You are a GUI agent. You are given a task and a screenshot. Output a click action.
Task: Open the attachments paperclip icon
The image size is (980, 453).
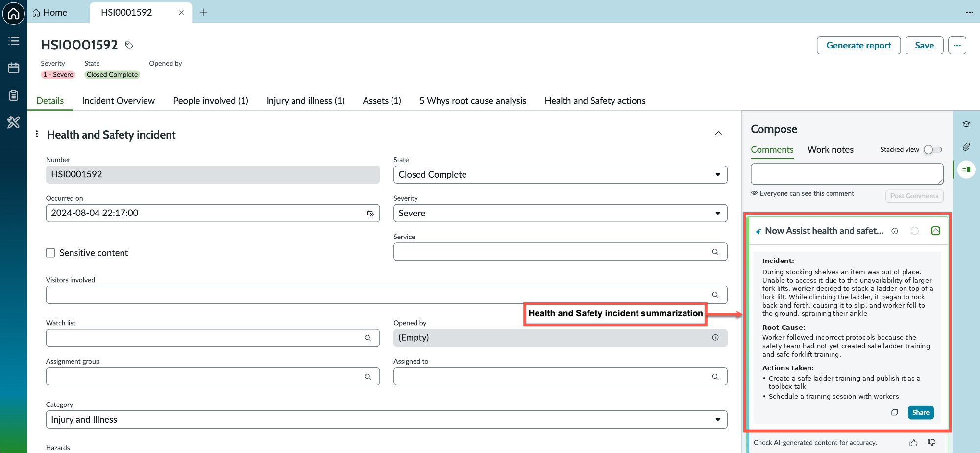[966, 146]
